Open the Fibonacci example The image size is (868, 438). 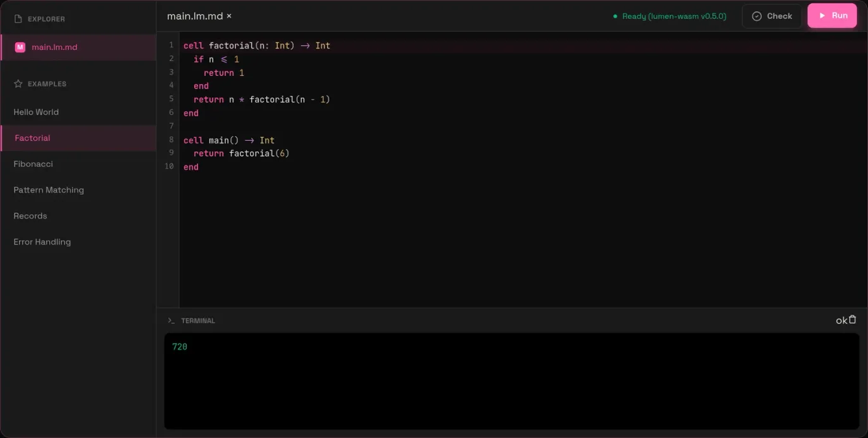[78, 164]
